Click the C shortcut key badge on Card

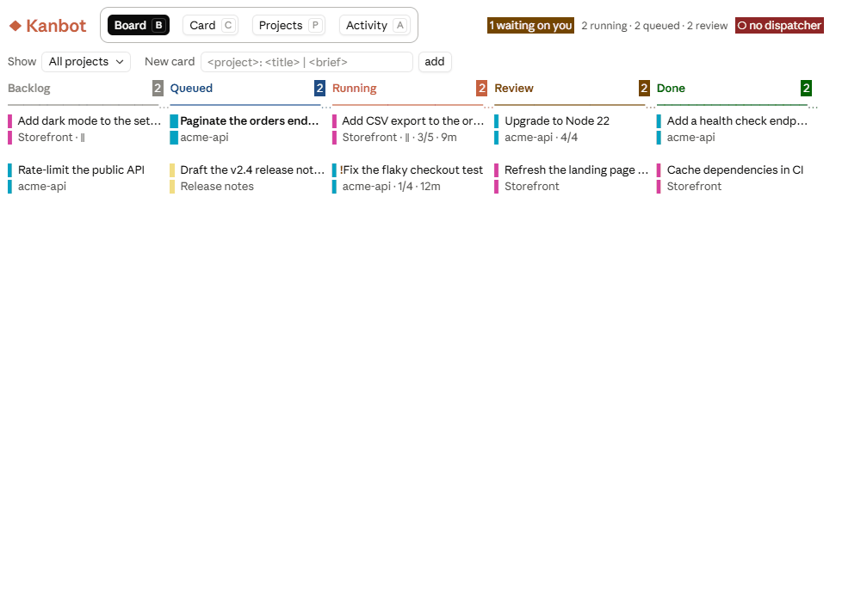click(228, 25)
